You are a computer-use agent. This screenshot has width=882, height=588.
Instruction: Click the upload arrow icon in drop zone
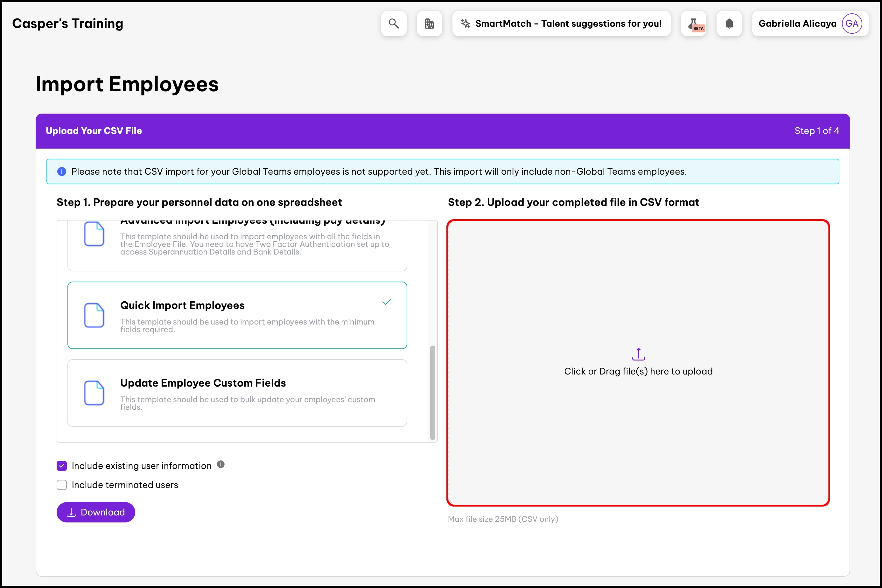click(638, 353)
